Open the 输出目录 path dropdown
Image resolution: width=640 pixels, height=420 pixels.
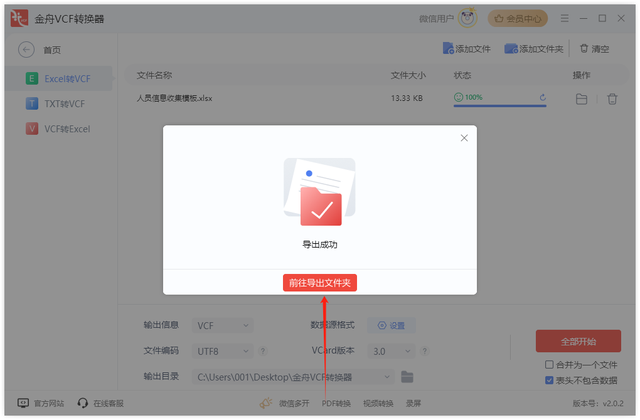293,377
